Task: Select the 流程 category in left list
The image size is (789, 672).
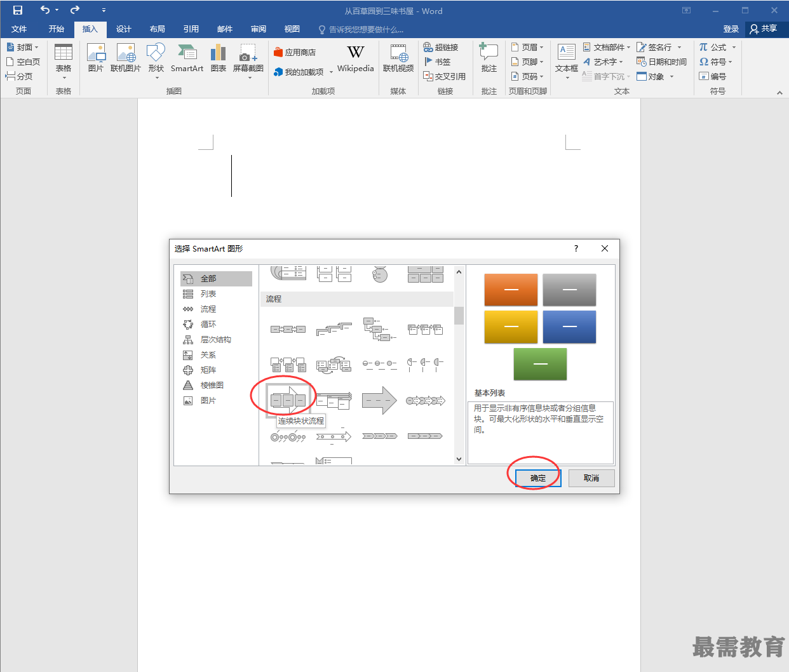Action: (216, 309)
